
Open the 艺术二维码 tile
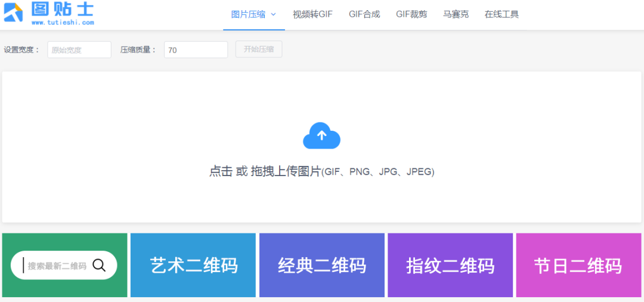[193, 266]
